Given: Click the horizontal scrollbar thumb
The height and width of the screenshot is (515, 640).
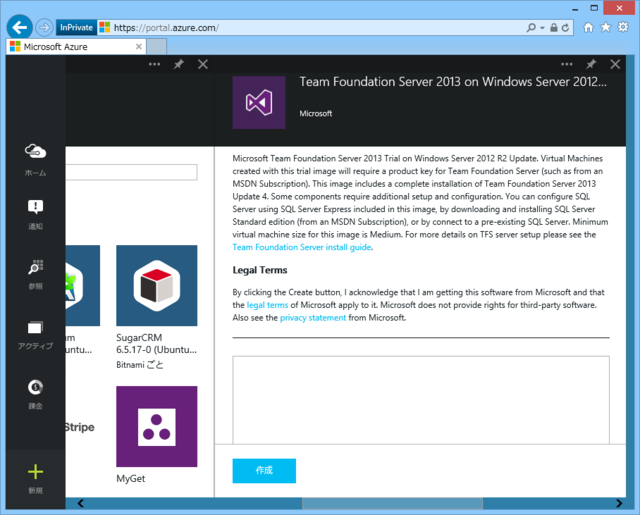Looking at the screenshot, I should 392,503.
